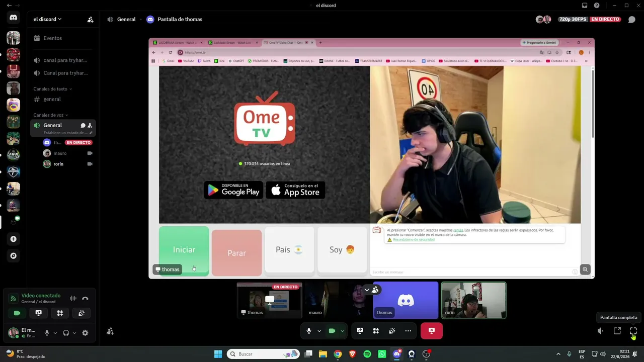Launch activities from the call control bar
This screenshot has width=644, height=362.
tap(376, 331)
